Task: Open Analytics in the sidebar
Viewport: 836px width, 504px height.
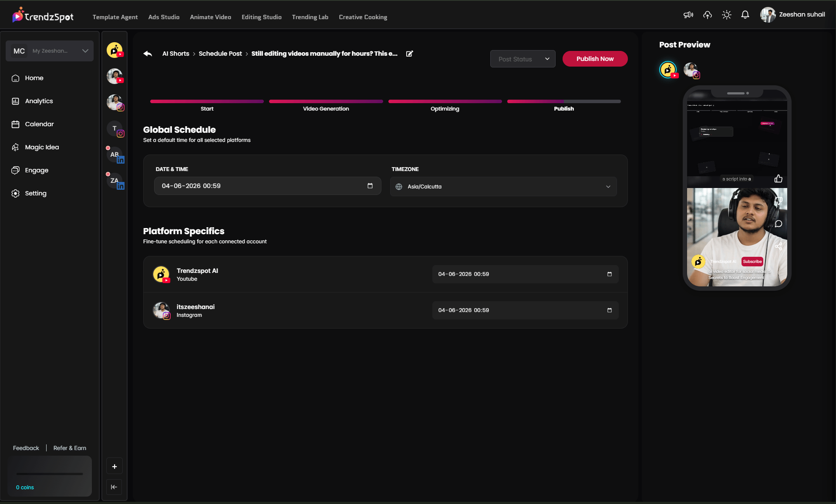Action: [32, 101]
